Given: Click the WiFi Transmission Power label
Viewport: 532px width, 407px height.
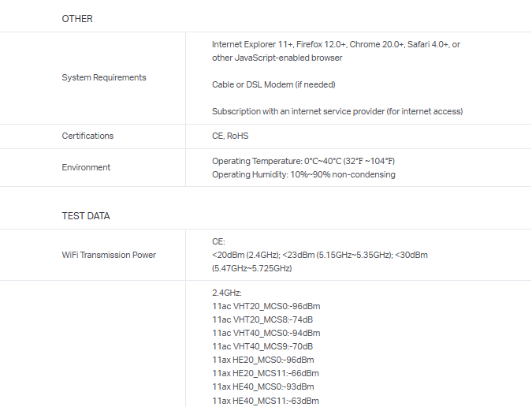Looking at the screenshot, I should (109, 255).
